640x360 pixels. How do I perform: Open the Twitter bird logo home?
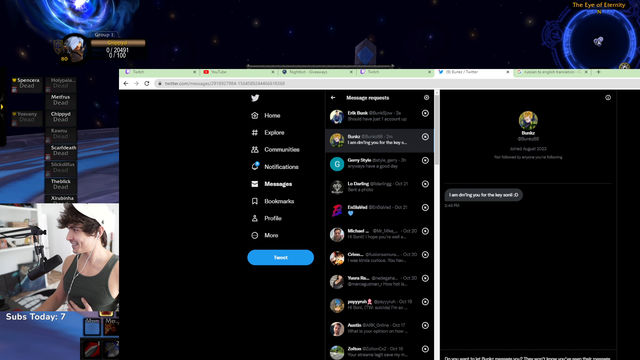tap(255, 98)
